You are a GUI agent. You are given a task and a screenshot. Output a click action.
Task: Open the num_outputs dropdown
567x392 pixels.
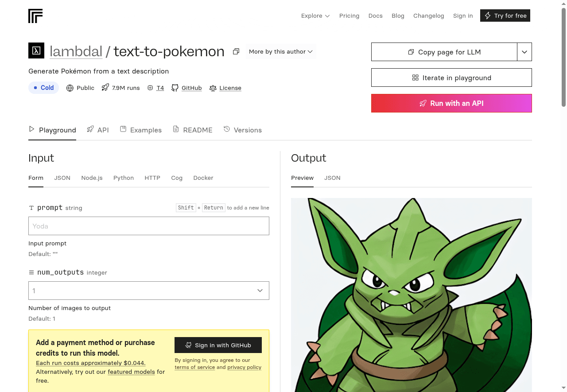(149, 291)
